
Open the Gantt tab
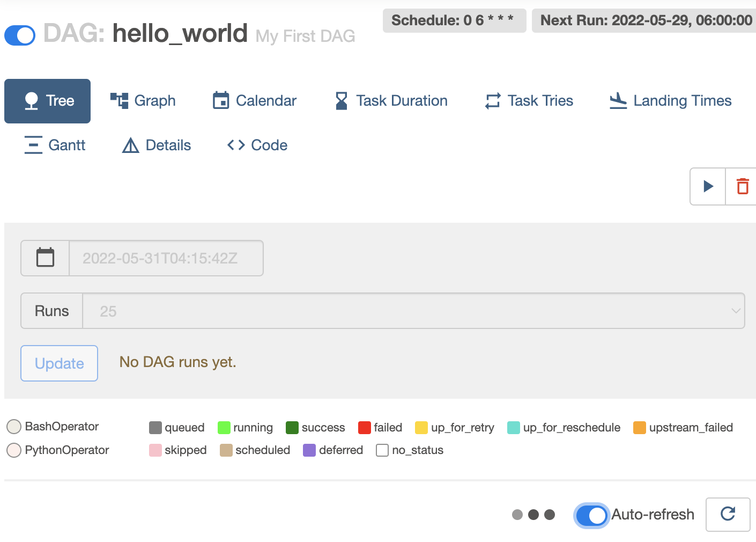tap(55, 145)
